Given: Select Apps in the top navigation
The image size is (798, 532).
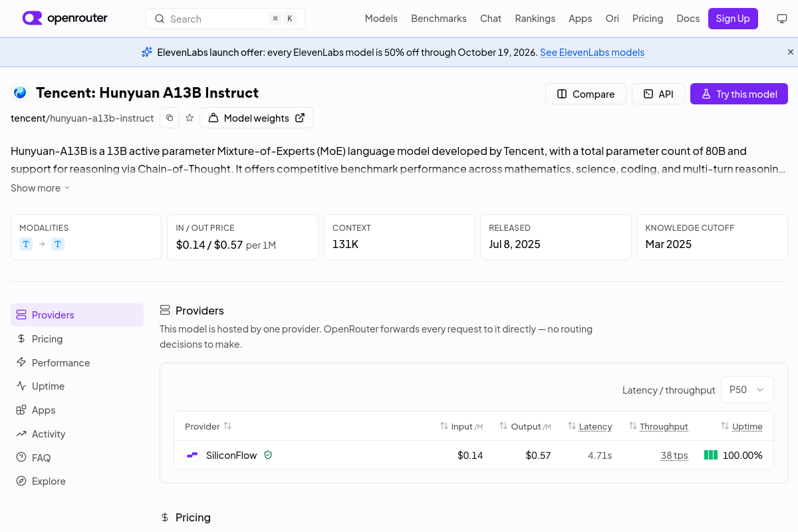Looking at the screenshot, I should (x=580, y=19).
